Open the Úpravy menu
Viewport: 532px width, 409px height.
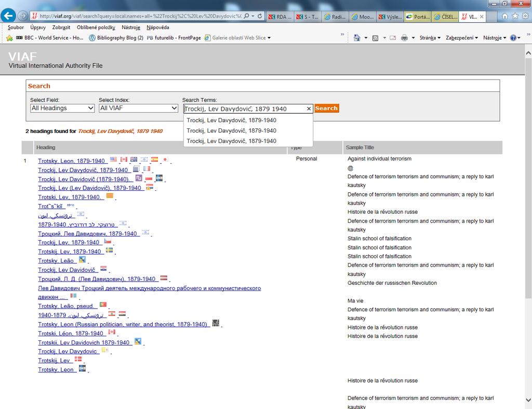pyautogui.click(x=38, y=28)
